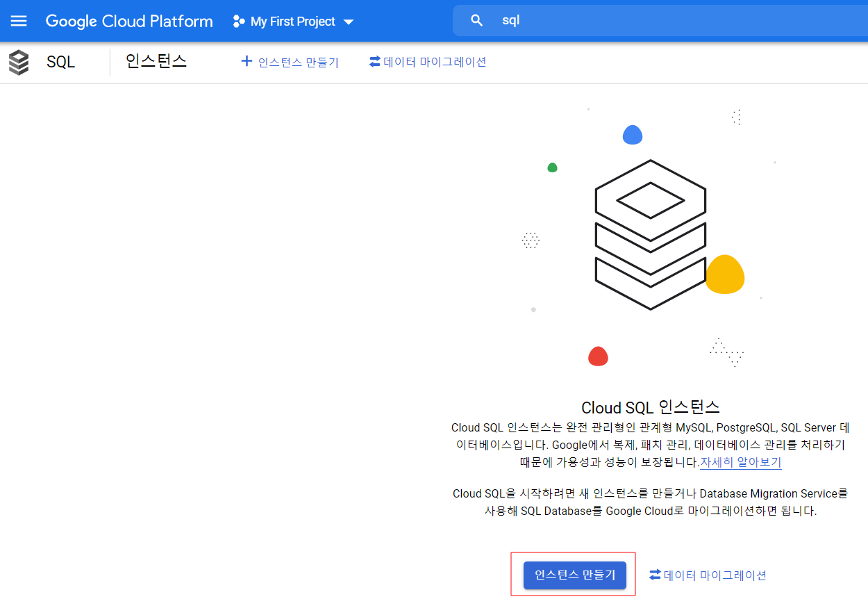
Task: Click the project dropdown arrow
Action: [349, 22]
